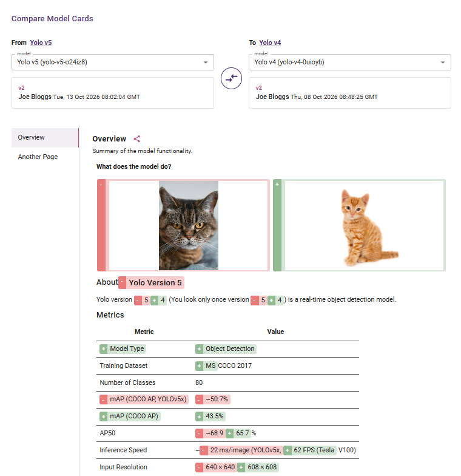
Task: Click the added 'Object Detection' value
Action: [x=226, y=348]
